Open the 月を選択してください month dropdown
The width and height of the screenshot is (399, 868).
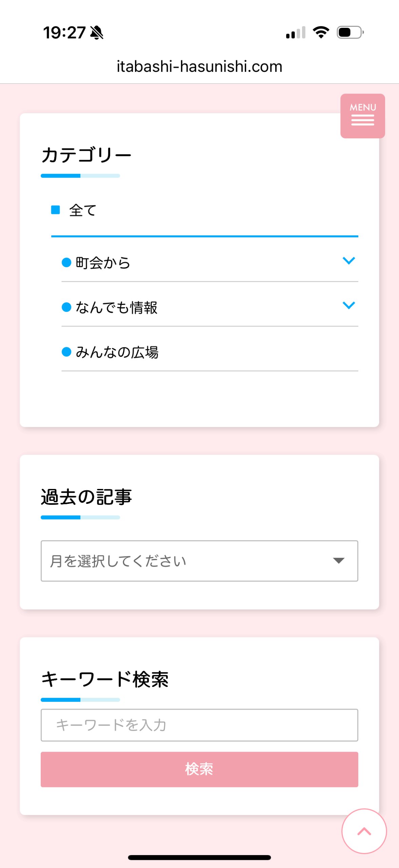(x=199, y=561)
